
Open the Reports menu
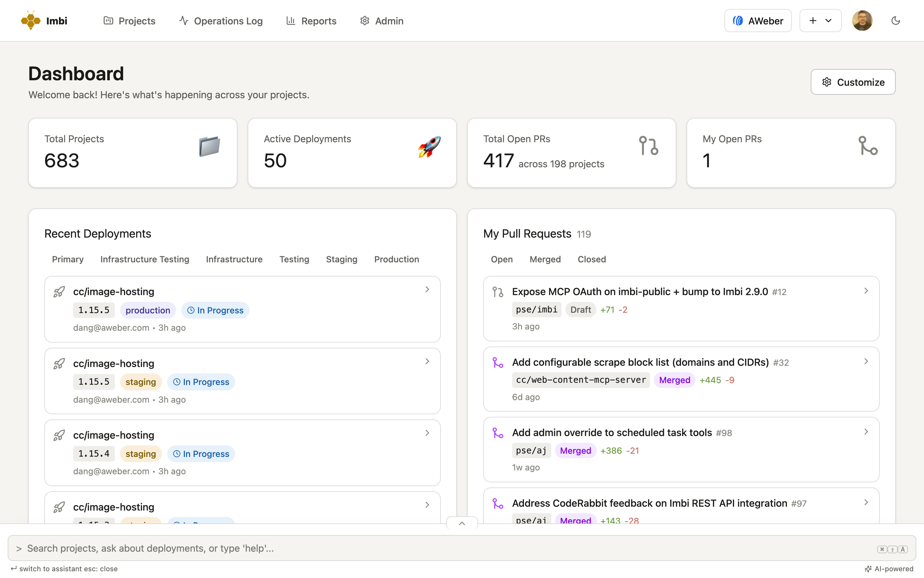pyautogui.click(x=311, y=21)
